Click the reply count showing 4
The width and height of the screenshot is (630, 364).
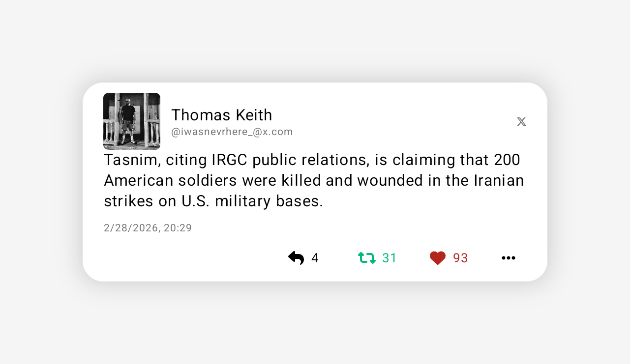[x=315, y=258]
